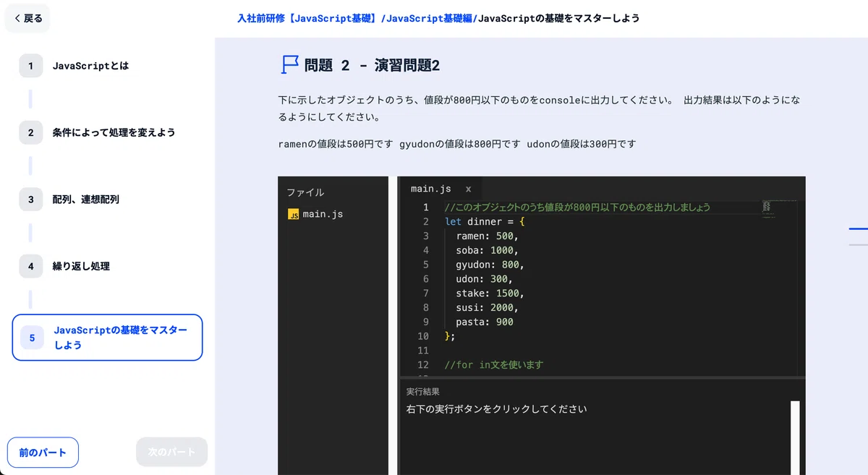This screenshot has height=475, width=868.
Task: Click the expected output text starting with ramenの値段は500円です
Action: (x=457, y=144)
